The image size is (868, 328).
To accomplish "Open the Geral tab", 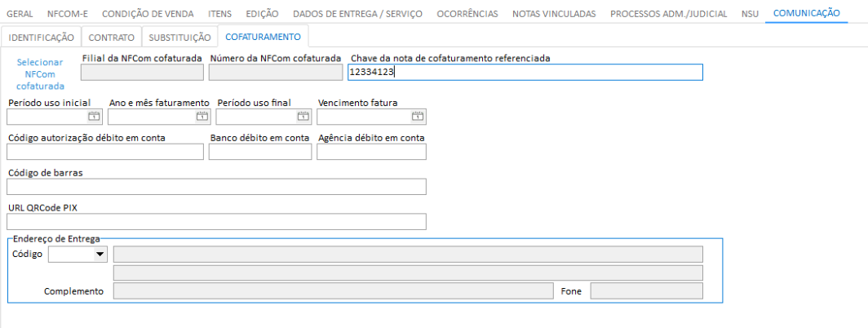I will pyautogui.click(x=20, y=14).
